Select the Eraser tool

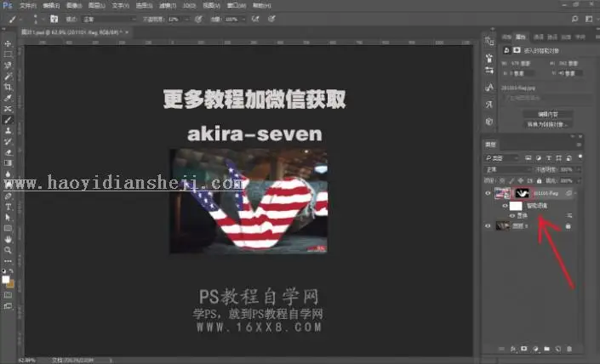[x=8, y=152]
